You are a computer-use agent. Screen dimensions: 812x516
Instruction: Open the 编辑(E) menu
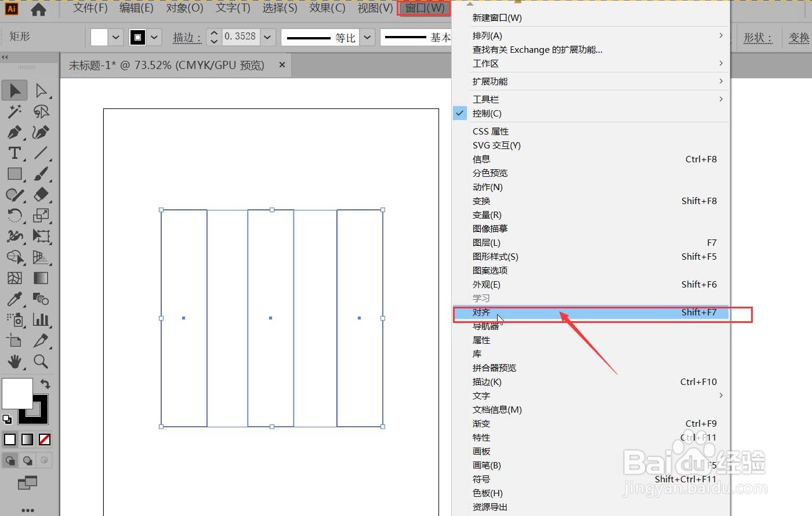coord(136,8)
